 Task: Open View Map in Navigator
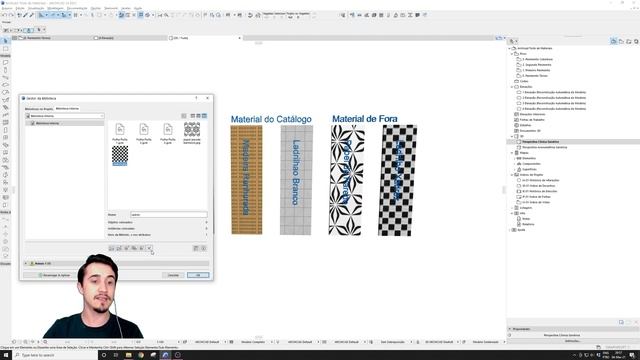tap(621, 41)
